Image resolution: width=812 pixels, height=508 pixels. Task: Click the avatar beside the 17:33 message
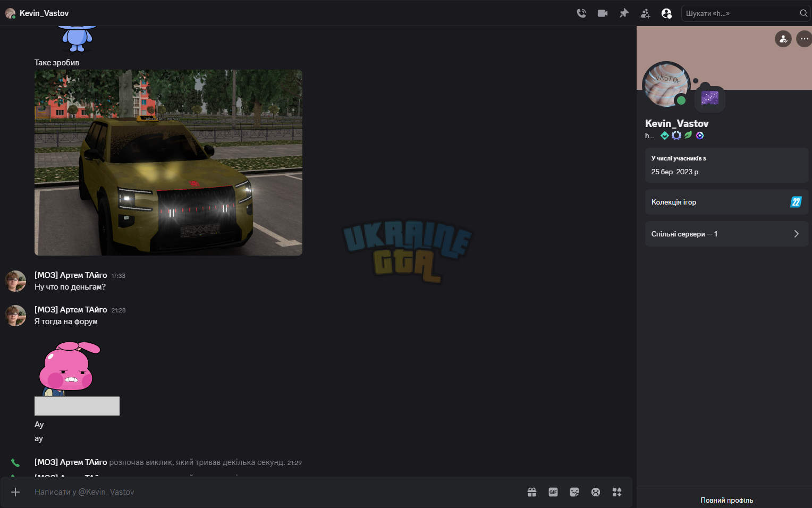pyautogui.click(x=15, y=281)
